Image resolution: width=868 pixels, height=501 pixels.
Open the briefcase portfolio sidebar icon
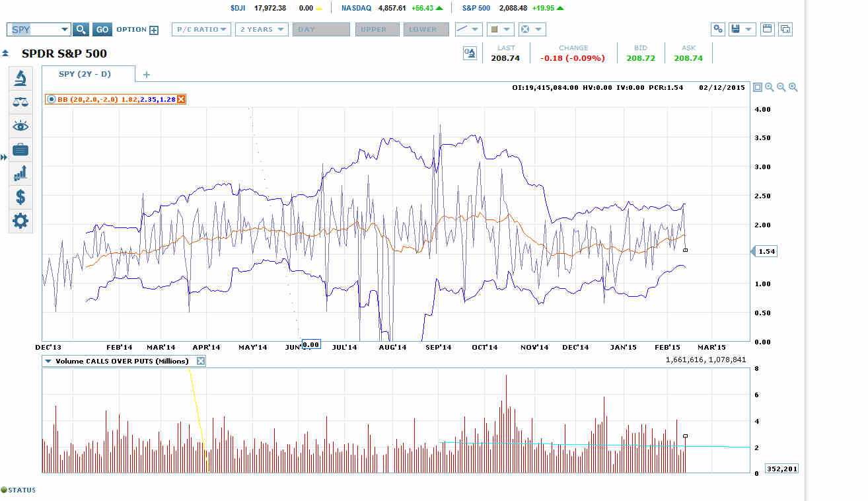[x=20, y=149]
